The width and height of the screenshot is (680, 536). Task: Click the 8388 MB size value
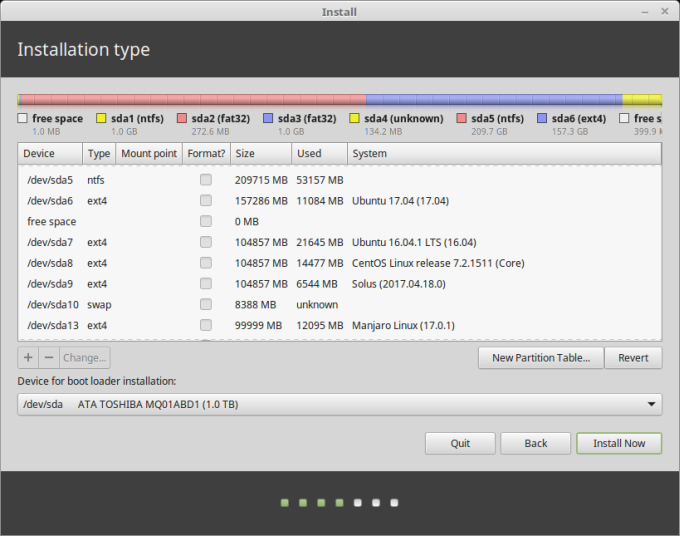255,305
